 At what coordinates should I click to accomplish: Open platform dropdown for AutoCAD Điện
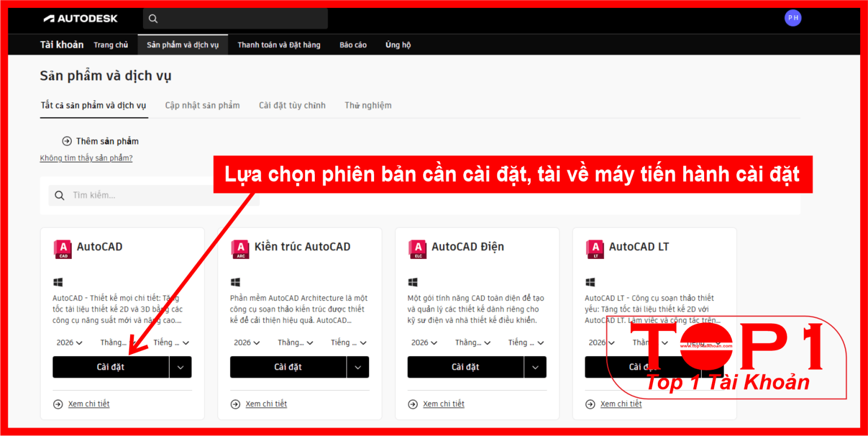pyautogui.click(x=473, y=343)
